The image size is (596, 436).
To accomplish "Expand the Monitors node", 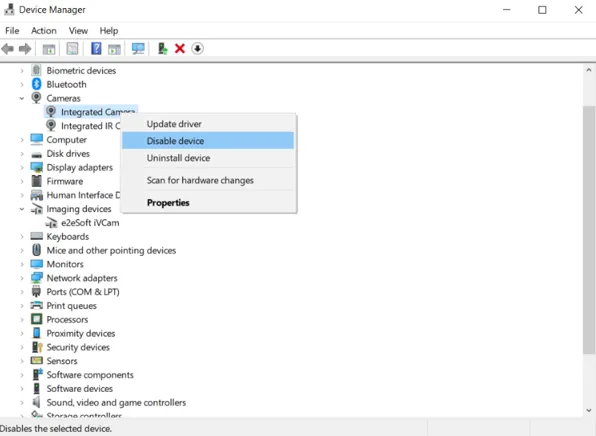I will tap(22, 264).
